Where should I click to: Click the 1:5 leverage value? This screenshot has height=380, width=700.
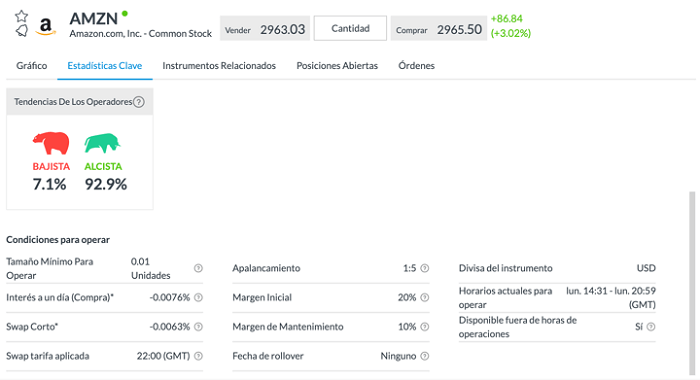coord(409,268)
